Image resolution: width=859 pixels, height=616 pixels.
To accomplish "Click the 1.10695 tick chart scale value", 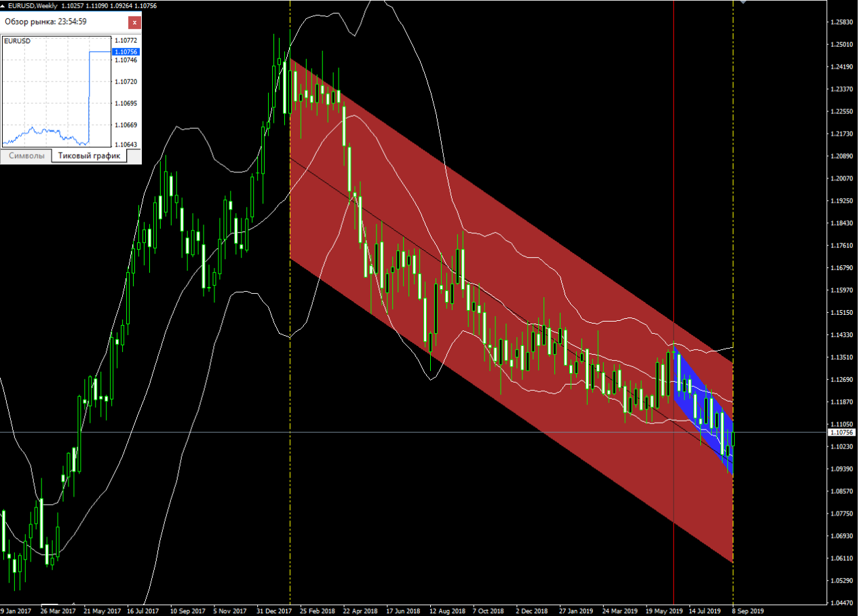I will click(126, 103).
